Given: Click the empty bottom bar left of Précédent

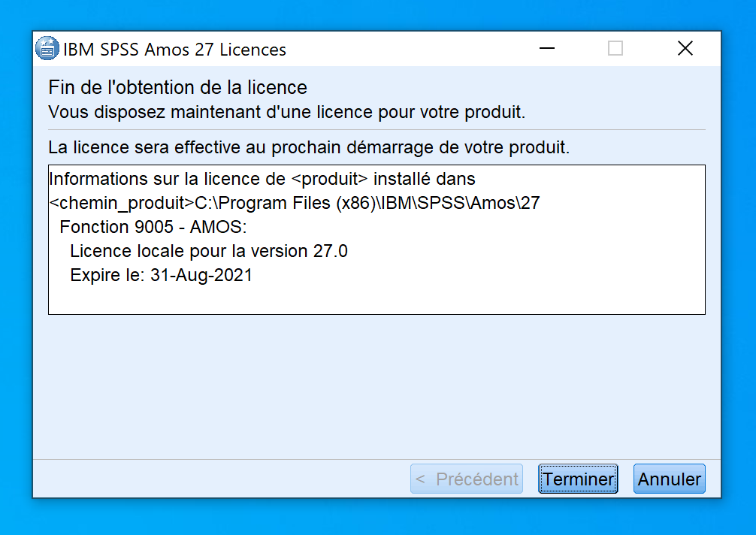Looking at the screenshot, I should [x=218, y=479].
